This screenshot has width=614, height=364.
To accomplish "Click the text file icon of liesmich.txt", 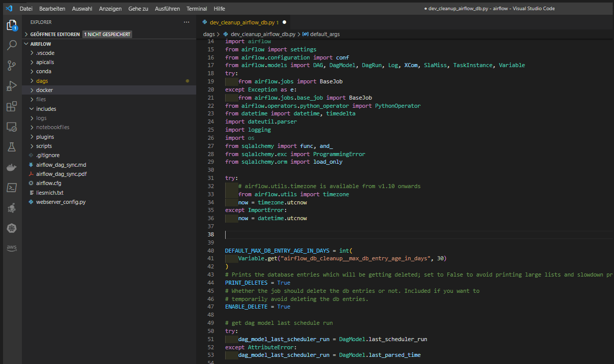I will point(31,193).
